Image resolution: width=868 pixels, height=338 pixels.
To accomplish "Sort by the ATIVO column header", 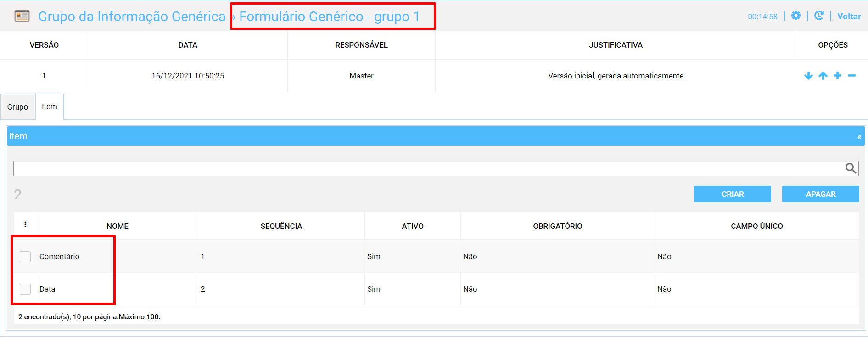I will pos(413,226).
